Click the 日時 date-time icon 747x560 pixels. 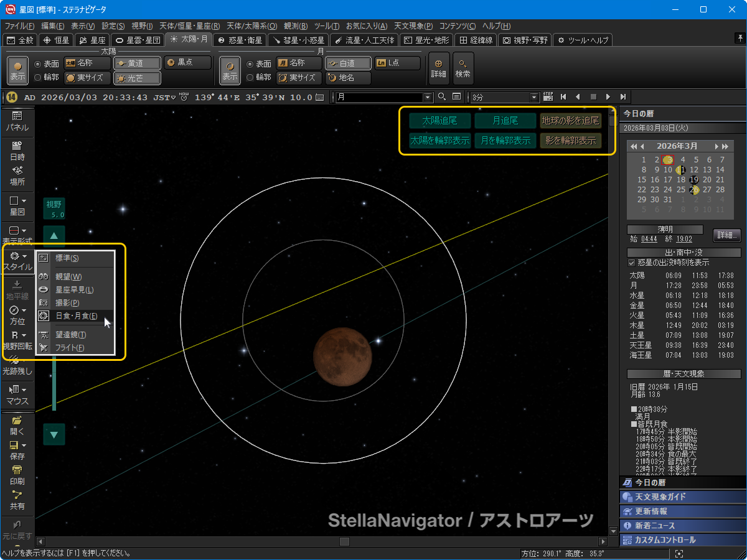click(17, 151)
